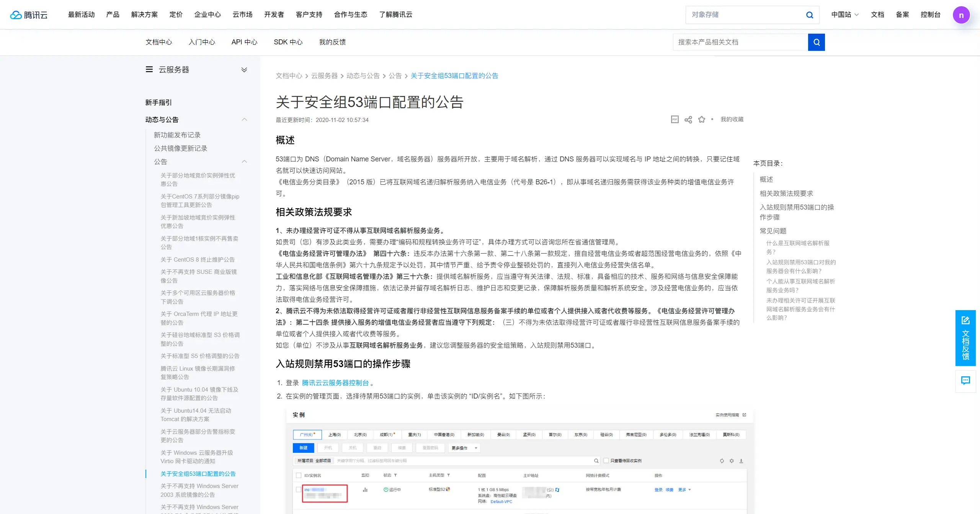The image size is (980, 514).
Task: Jump to 常见问题 in the page contents
Action: 773,231
